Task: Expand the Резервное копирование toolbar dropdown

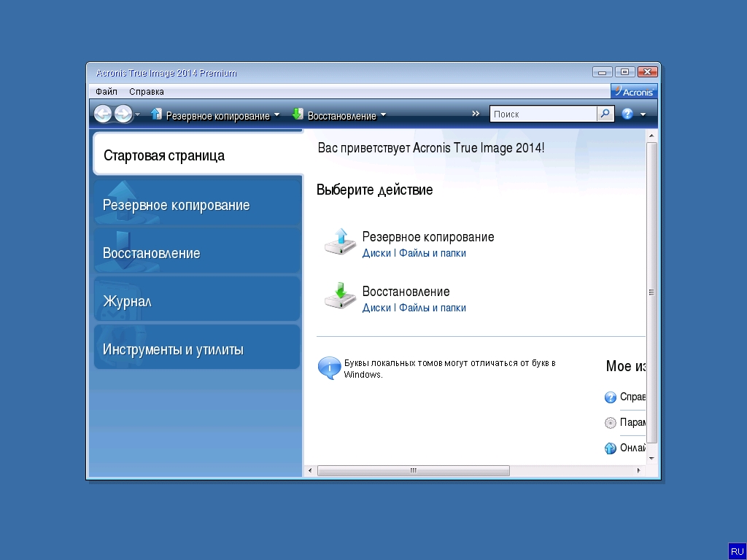Action: (x=276, y=115)
